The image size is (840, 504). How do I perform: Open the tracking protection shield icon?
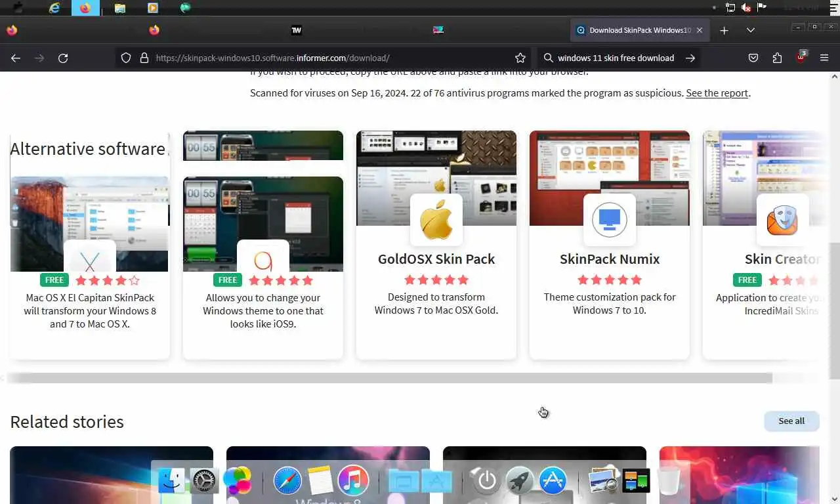[x=126, y=58]
